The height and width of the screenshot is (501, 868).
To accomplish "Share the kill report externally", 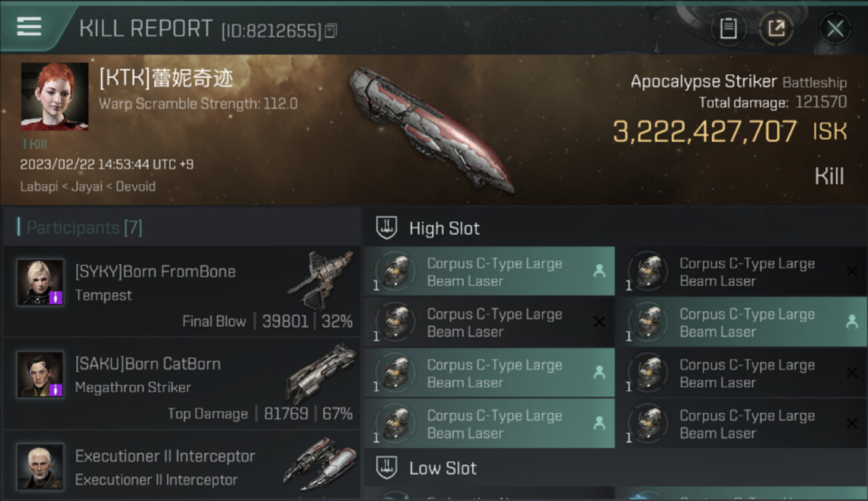I will pos(777,29).
